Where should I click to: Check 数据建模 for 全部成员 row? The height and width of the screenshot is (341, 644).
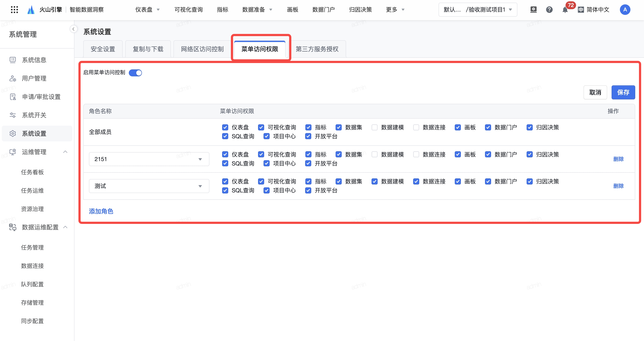374,127
